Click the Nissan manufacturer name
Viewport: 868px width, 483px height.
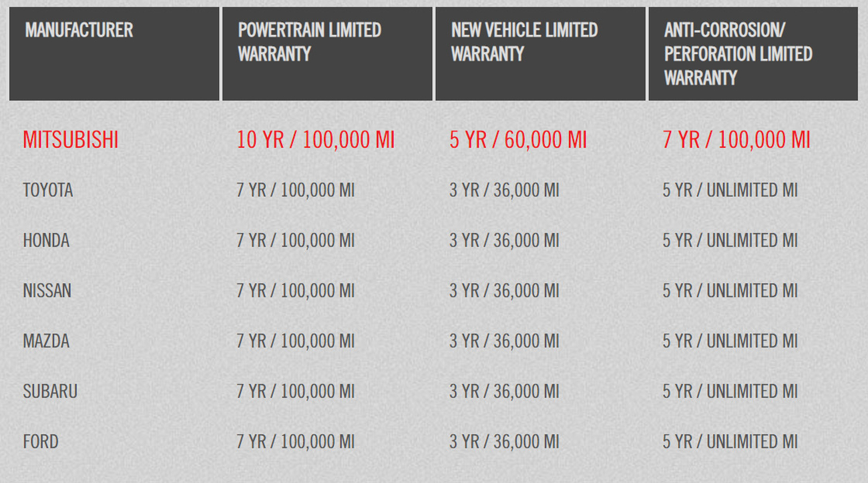coord(47,291)
